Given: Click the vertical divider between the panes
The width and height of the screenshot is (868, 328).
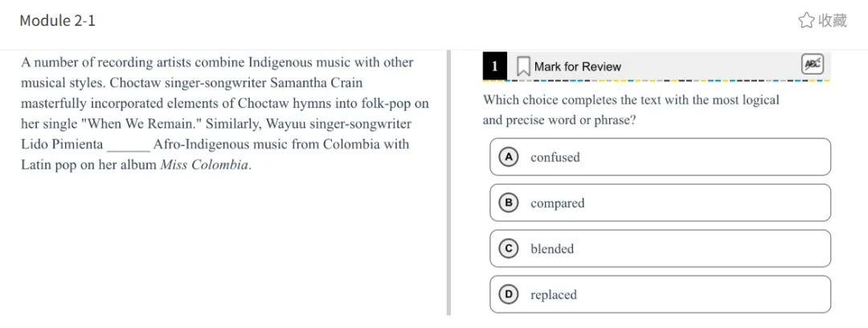Looking at the screenshot, I should 448,183.
